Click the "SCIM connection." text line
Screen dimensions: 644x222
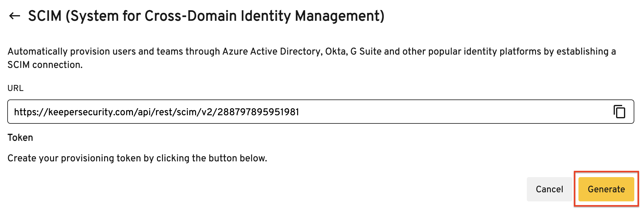(x=45, y=65)
